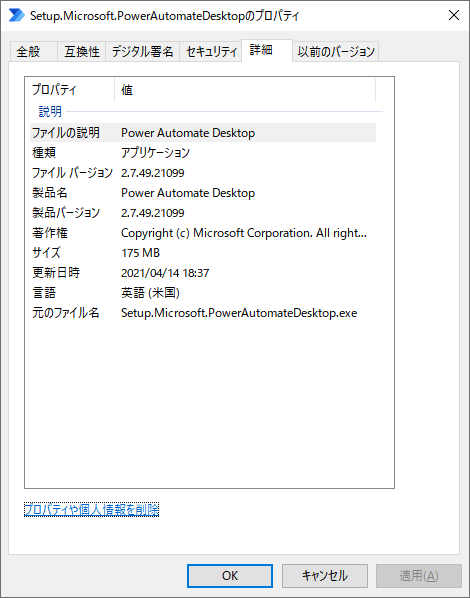Select the サイズ property label

[46, 253]
